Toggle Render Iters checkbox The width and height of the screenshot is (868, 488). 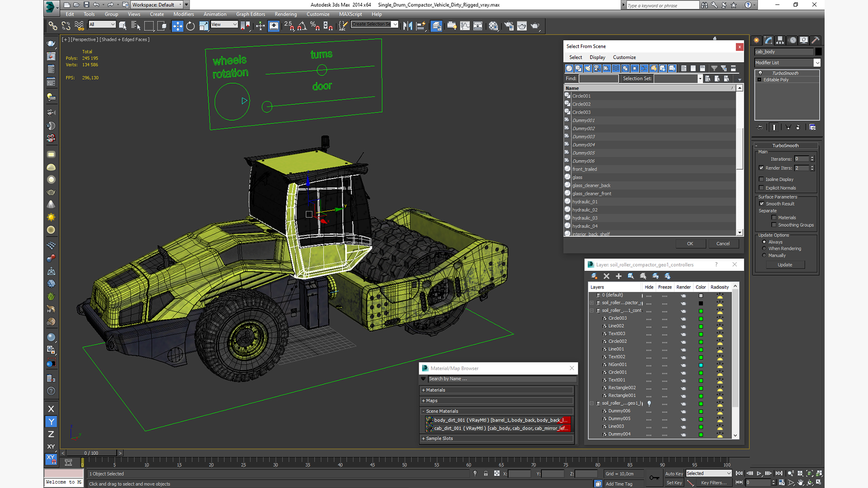tap(761, 168)
